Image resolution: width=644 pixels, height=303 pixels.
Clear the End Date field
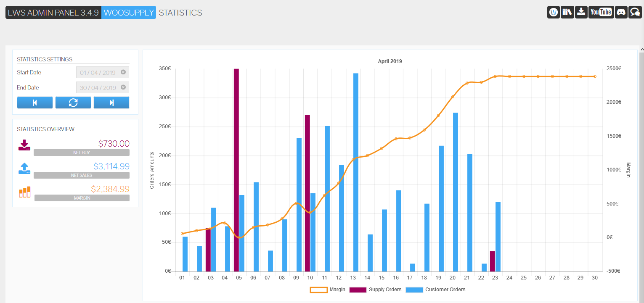pyautogui.click(x=123, y=87)
